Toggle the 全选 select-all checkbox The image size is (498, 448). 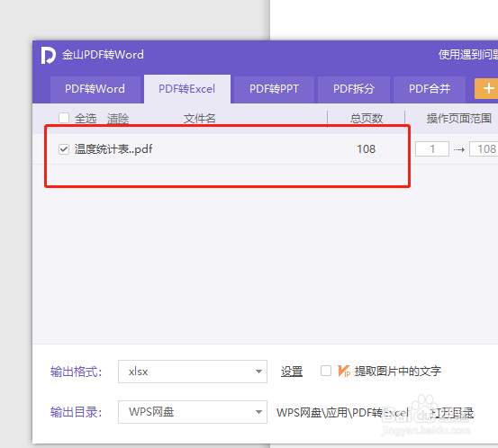pos(64,118)
